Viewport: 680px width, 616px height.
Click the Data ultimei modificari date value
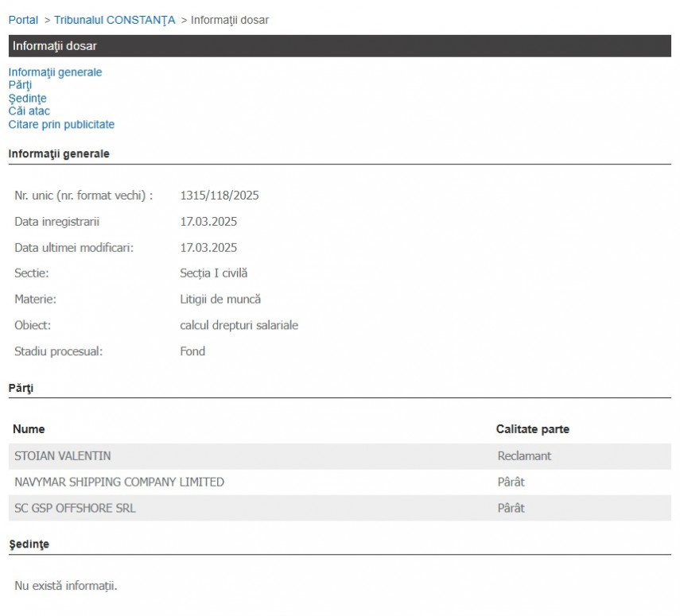coord(208,247)
